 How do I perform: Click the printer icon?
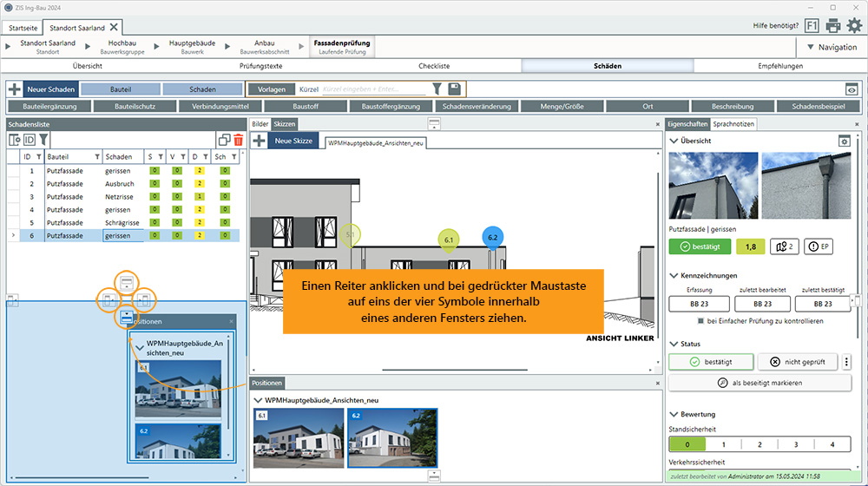point(833,26)
